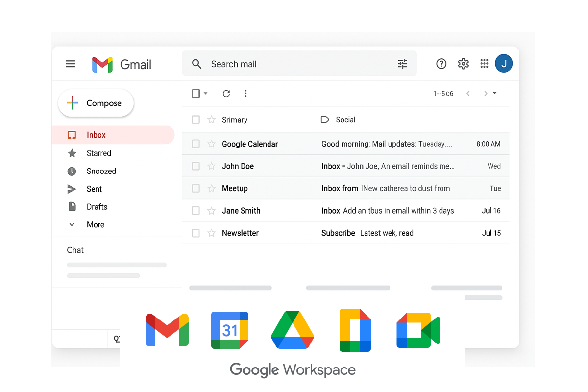Open the Jane Smith email
The width and height of the screenshot is (588, 392).
click(x=345, y=211)
